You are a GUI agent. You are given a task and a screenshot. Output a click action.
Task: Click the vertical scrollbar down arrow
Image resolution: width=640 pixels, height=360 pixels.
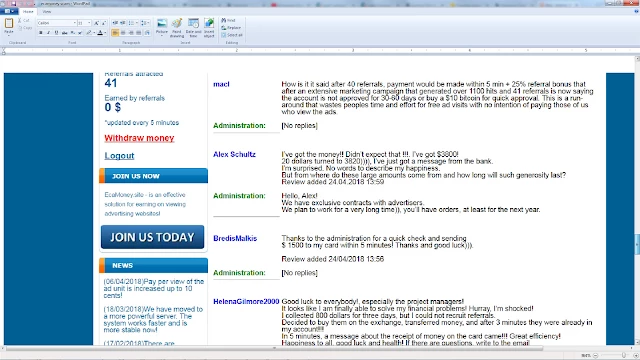click(637, 343)
